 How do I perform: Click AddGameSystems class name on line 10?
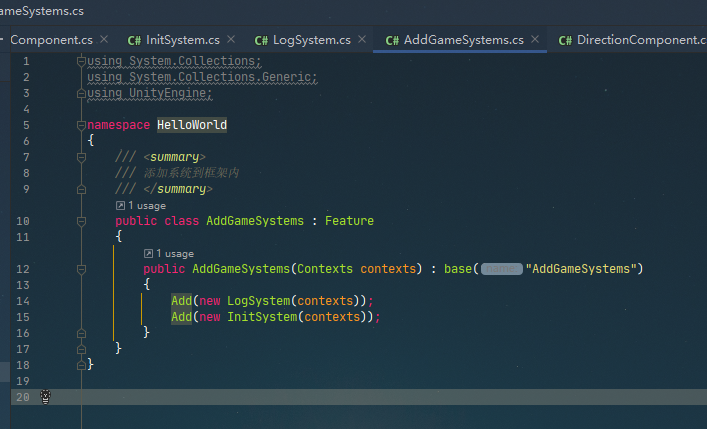(x=255, y=221)
